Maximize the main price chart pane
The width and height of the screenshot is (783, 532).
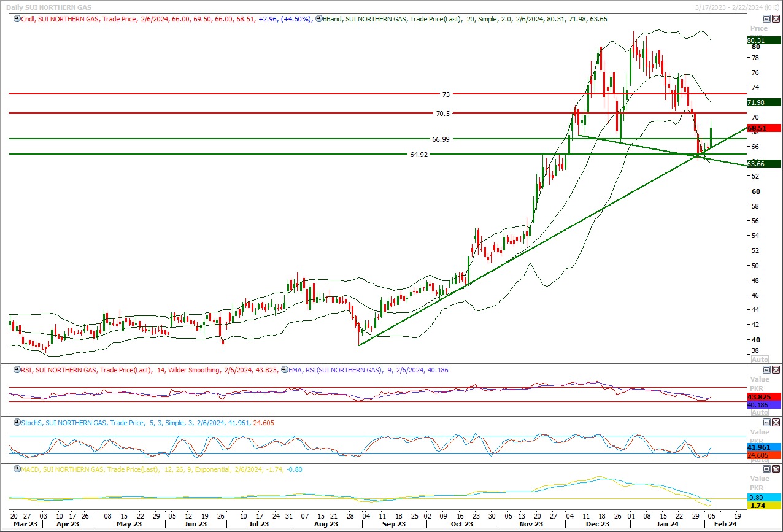766,19
